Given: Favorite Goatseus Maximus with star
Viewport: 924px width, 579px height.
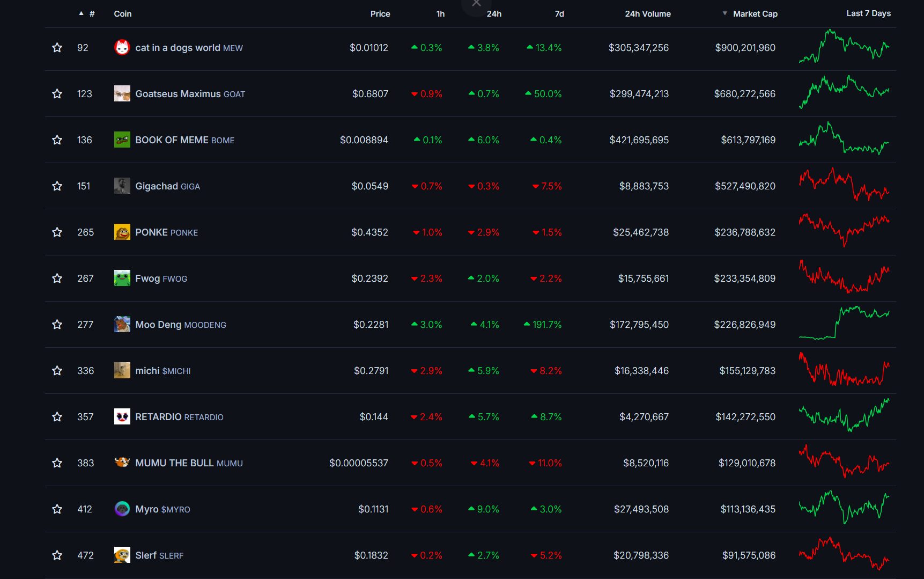Looking at the screenshot, I should [57, 94].
